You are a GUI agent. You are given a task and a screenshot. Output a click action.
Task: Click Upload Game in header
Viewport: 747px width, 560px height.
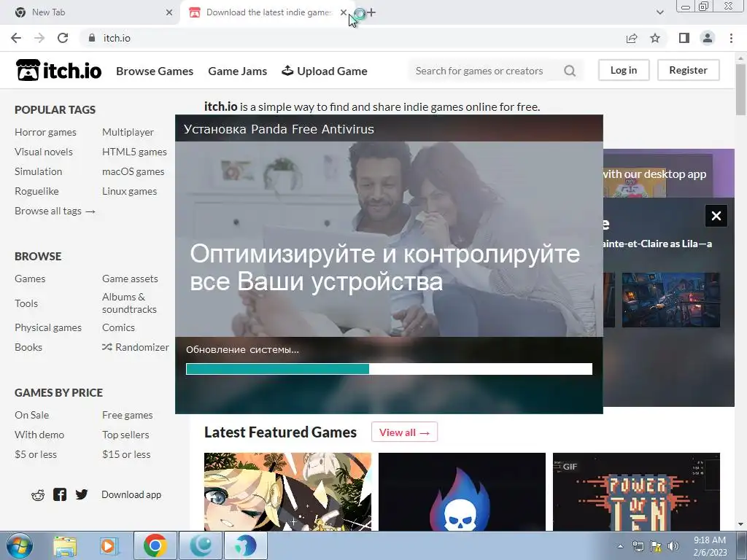pos(325,71)
